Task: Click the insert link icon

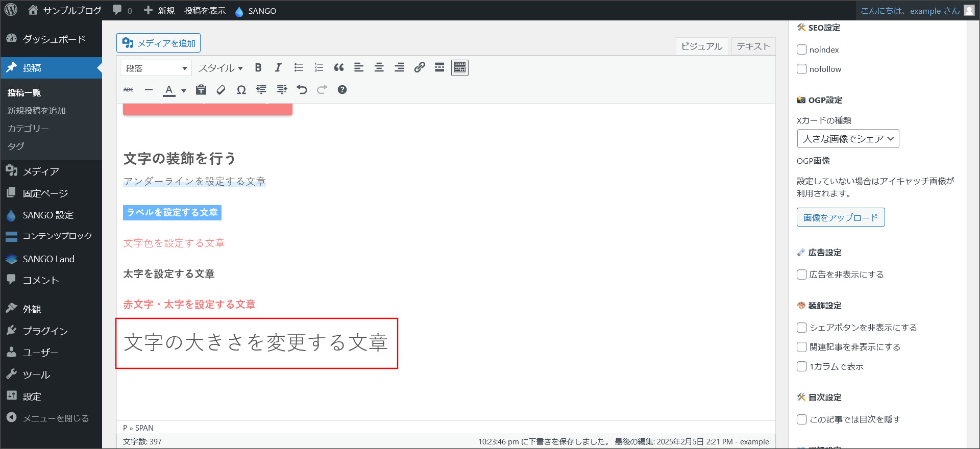Action: pos(420,68)
